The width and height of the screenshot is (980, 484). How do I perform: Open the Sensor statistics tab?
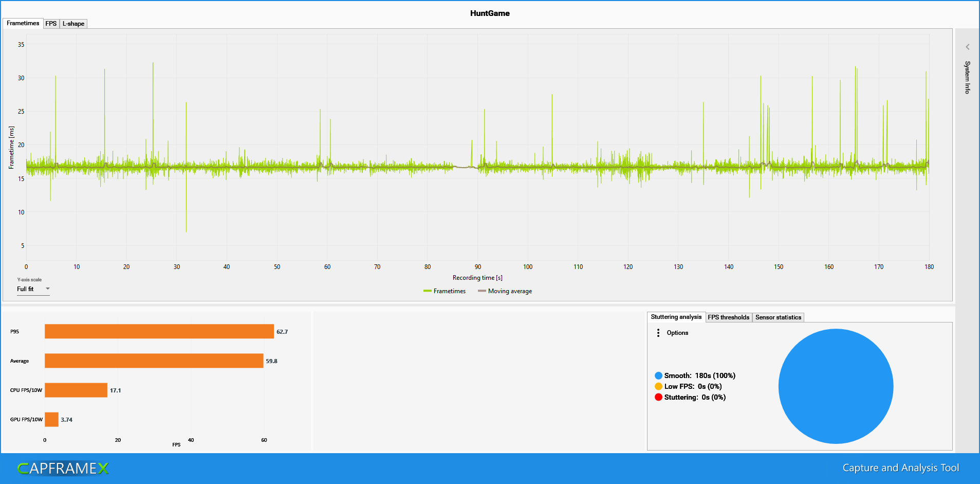778,317
